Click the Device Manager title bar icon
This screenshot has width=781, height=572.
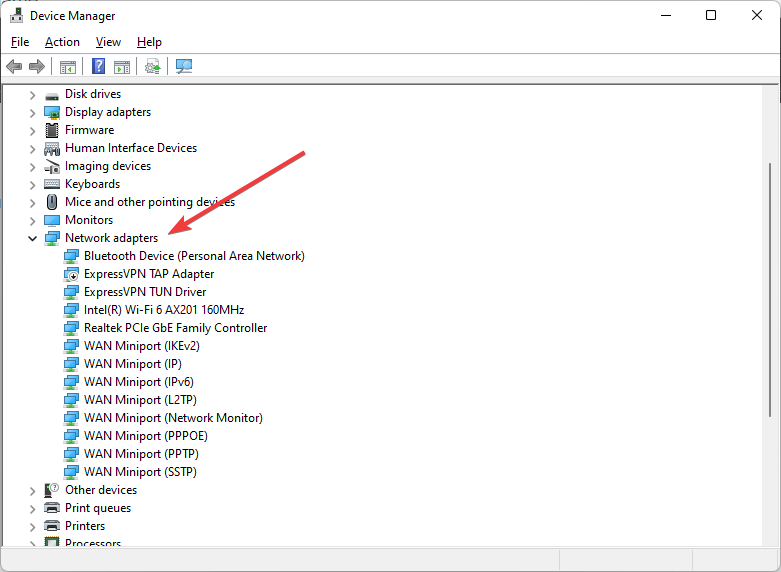click(x=16, y=15)
